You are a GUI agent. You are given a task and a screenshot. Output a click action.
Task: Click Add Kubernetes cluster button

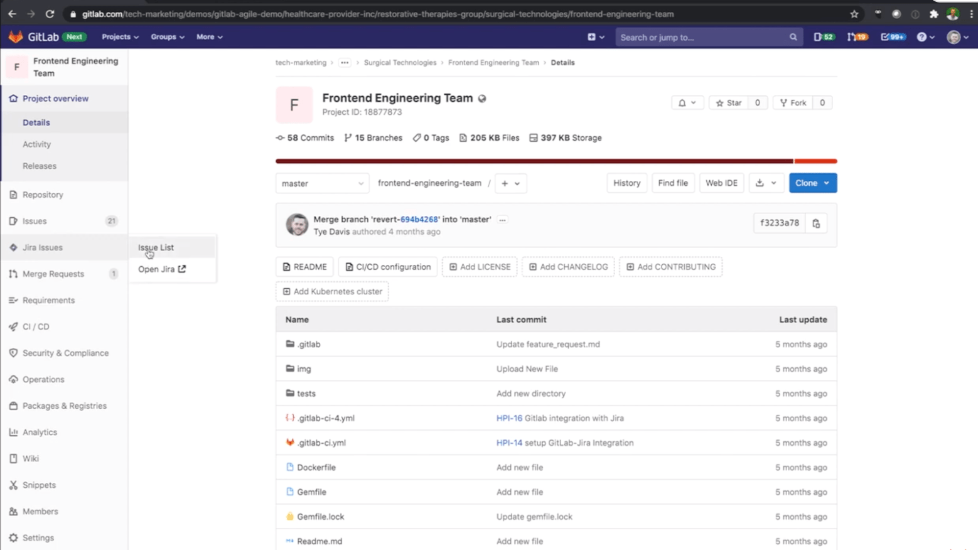pyautogui.click(x=332, y=291)
